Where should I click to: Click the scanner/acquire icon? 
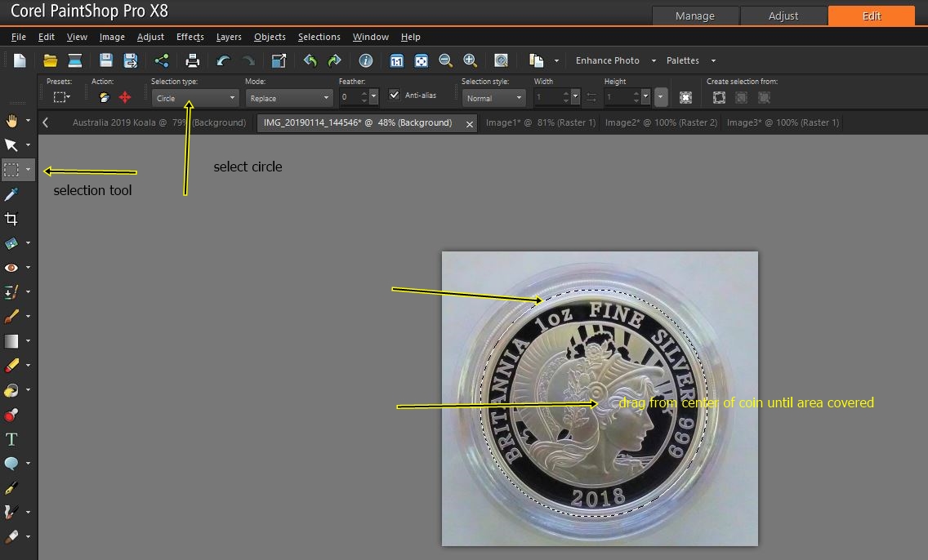click(x=75, y=60)
